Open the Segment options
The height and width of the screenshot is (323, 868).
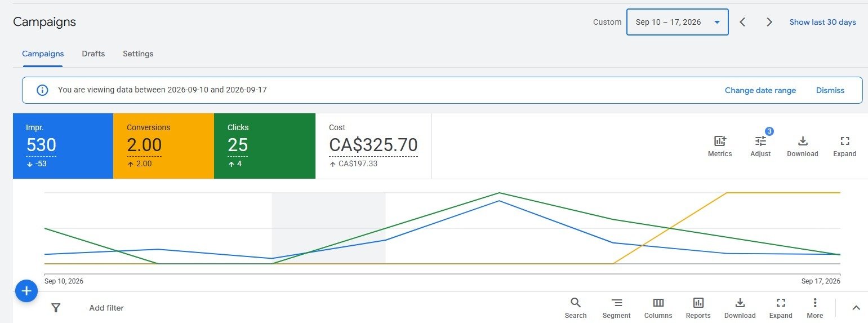(617, 308)
